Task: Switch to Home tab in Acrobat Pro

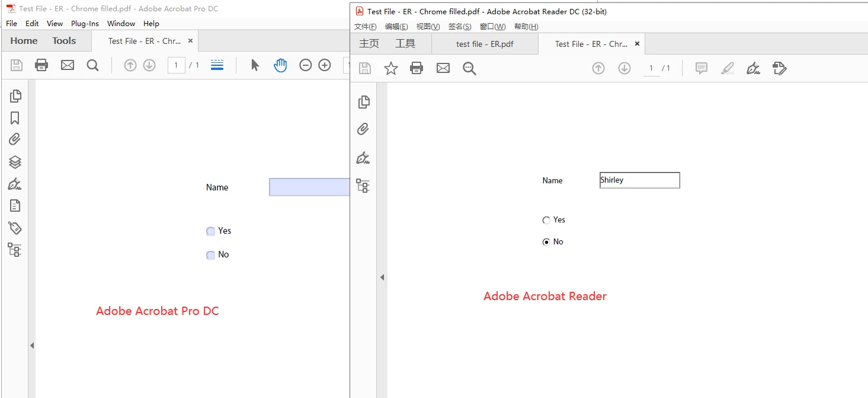Action: 24,41
